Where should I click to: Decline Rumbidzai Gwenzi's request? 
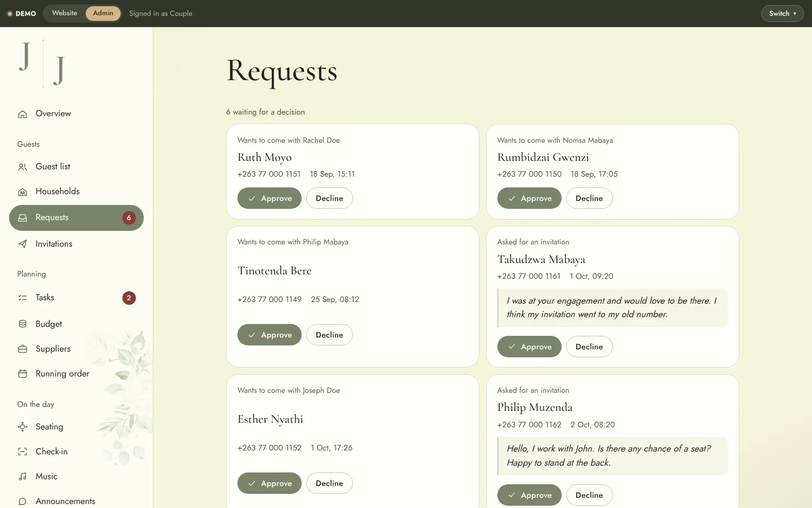coord(589,199)
